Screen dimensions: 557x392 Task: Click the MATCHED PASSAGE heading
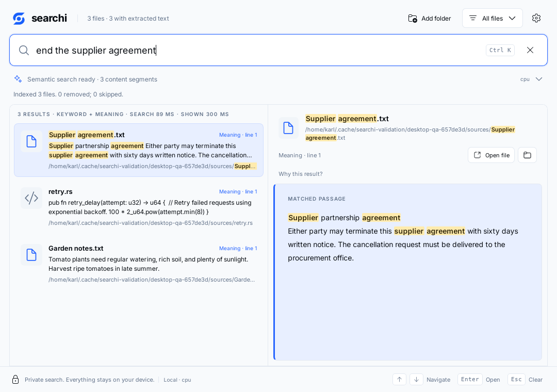[x=317, y=199]
